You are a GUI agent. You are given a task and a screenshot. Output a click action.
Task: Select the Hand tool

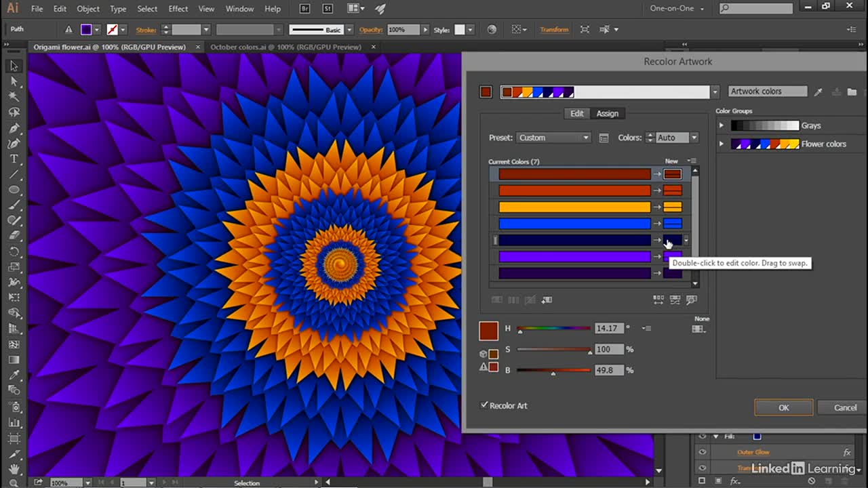14,468
